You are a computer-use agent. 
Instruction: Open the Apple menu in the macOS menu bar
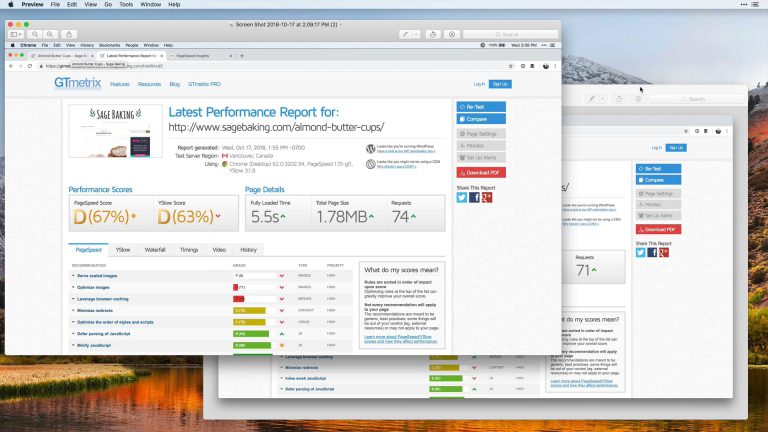point(11,4)
